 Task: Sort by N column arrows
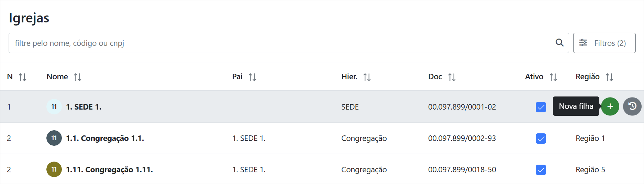click(22, 77)
